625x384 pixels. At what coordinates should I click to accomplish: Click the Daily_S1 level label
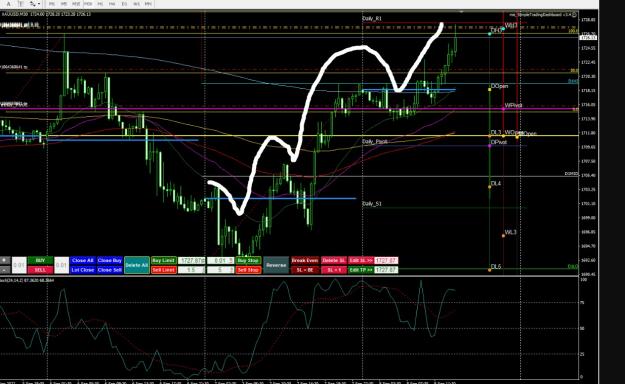pyautogui.click(x=372, y=204)
